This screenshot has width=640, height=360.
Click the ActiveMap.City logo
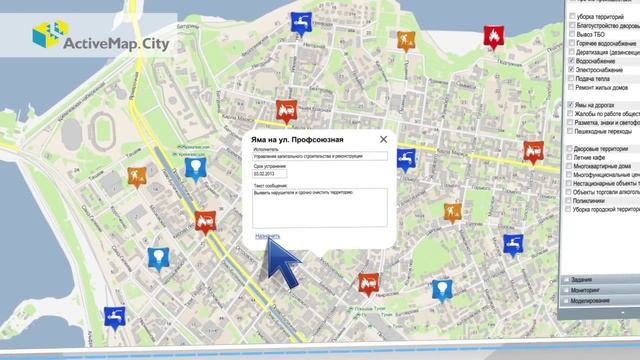click(x=100, y=36)
